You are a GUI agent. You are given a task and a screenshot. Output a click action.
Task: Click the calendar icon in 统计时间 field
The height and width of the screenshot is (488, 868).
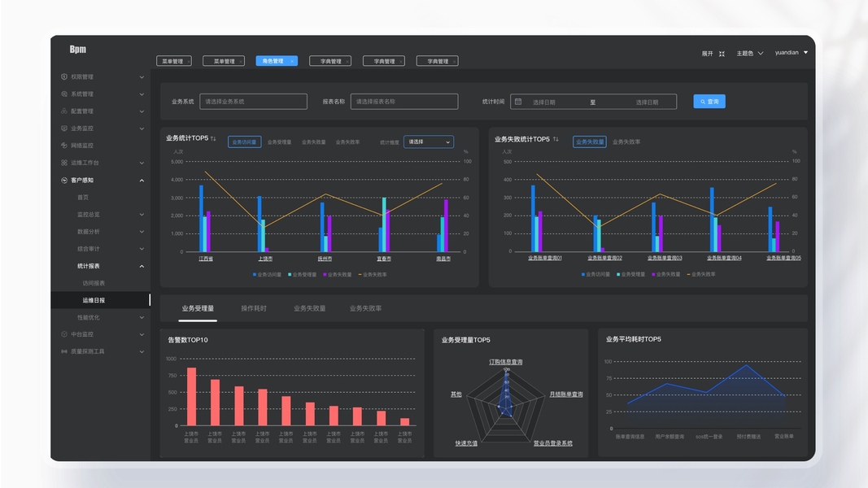pyautogui.click(x=518, y=102)
